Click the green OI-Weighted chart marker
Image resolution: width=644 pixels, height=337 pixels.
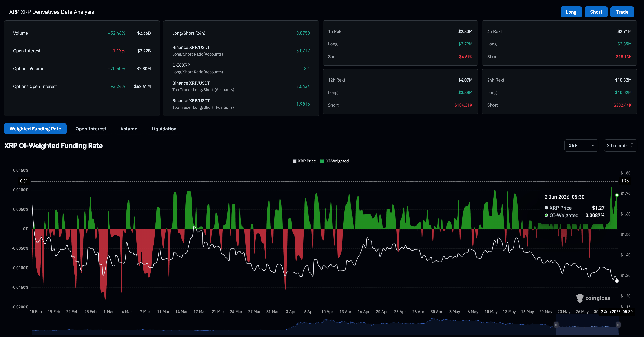tap(617, 195)
